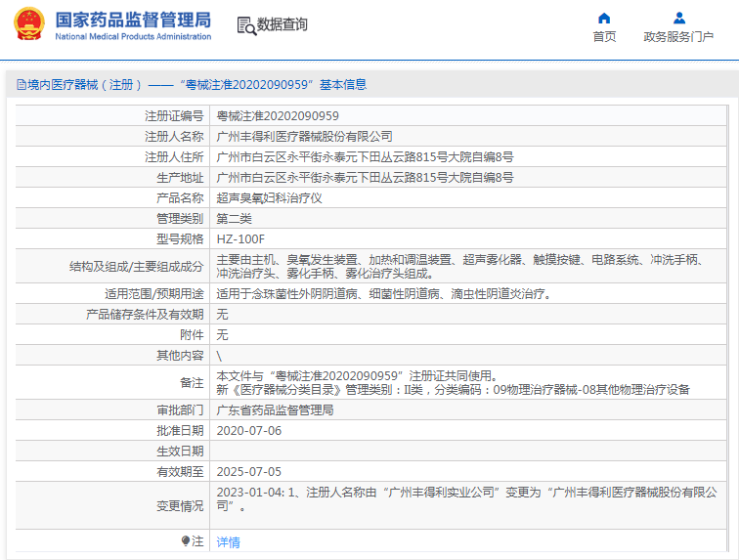
Task: Click management category 第二类
Action: (x=235, y=219)
